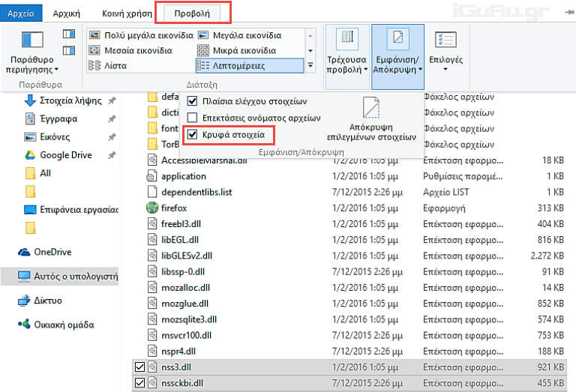Click the Παράθυρο περιήγησης pane icon
Viewport: 576px width, 392px height.
[32, 40]
